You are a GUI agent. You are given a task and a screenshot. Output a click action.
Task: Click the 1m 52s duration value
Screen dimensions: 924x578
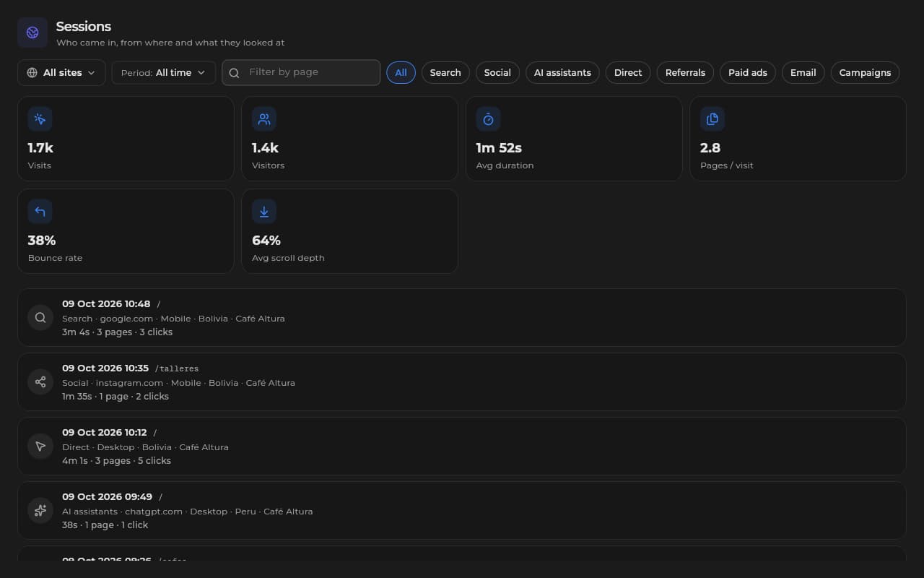point(499,147)
